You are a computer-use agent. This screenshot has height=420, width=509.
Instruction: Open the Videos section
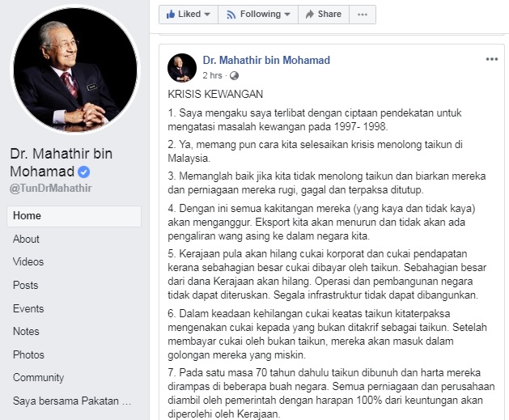[28, 262]
